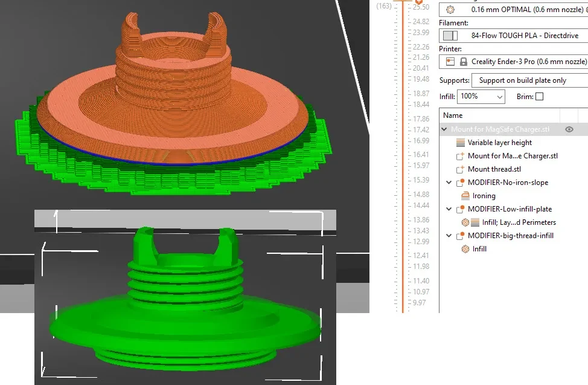Click the green model thumbnail inset
The height and width of the screenshot is (385, 588).
(185, 297)
